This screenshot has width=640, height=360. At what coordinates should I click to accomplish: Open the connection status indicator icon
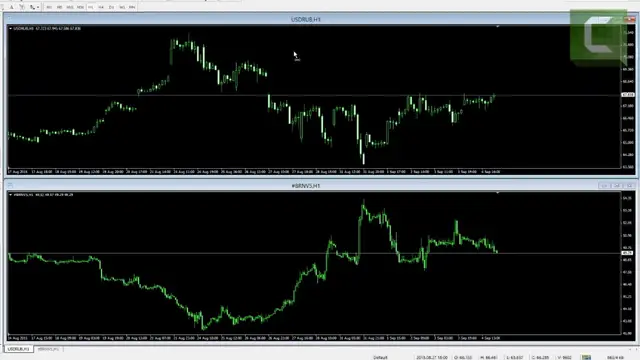point(587,358)
